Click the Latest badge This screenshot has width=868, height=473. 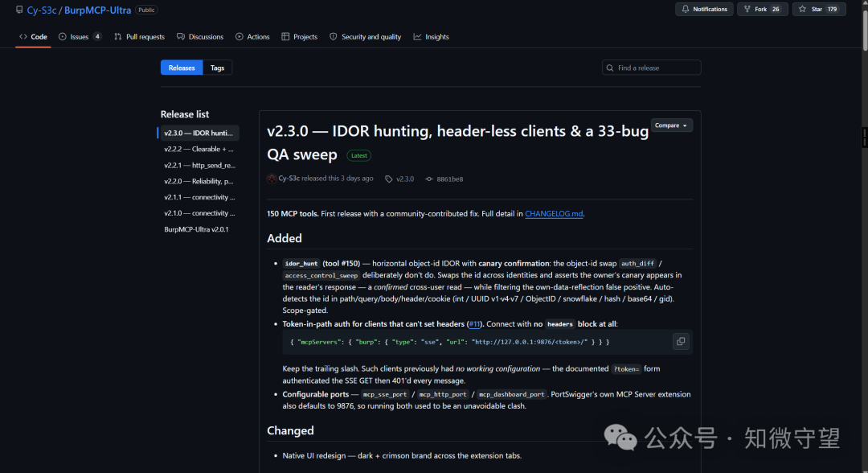point(358,155)
